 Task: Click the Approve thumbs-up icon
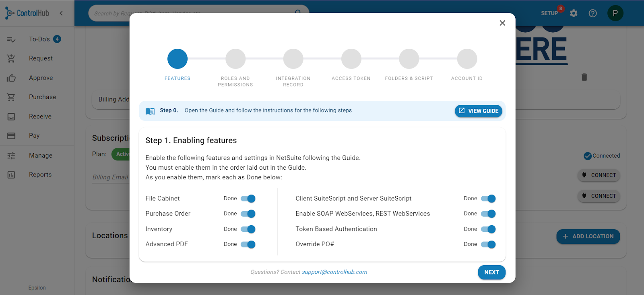11,78
